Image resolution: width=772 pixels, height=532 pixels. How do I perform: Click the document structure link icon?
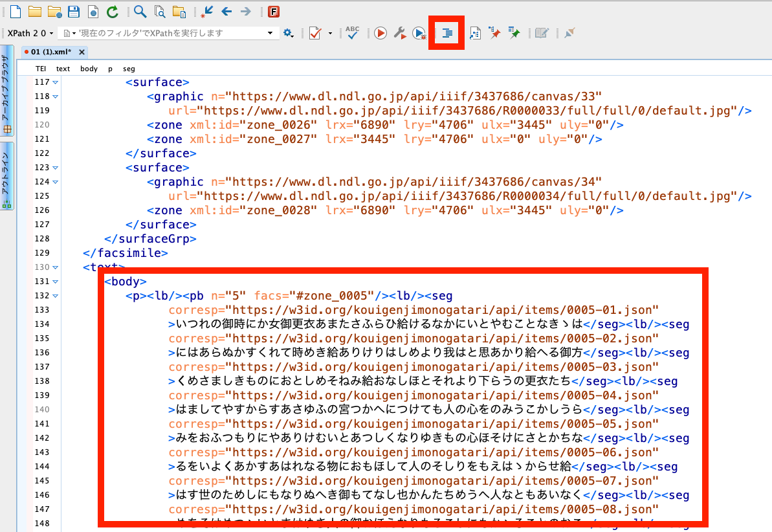(474, 33)
